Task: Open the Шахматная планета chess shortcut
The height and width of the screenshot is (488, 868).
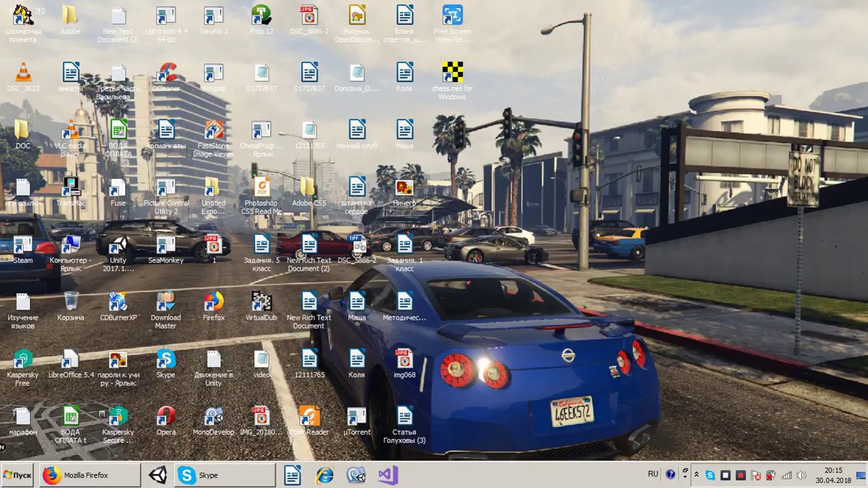Action: (x=23, y=23)
